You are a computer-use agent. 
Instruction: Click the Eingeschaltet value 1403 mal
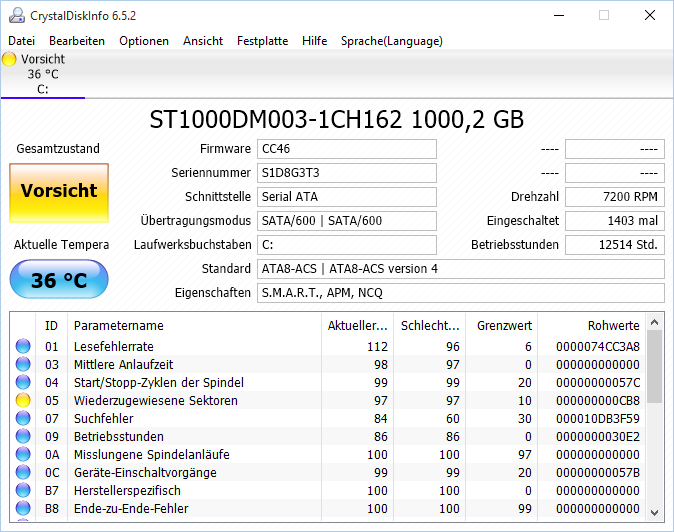(x=615, y=221)
